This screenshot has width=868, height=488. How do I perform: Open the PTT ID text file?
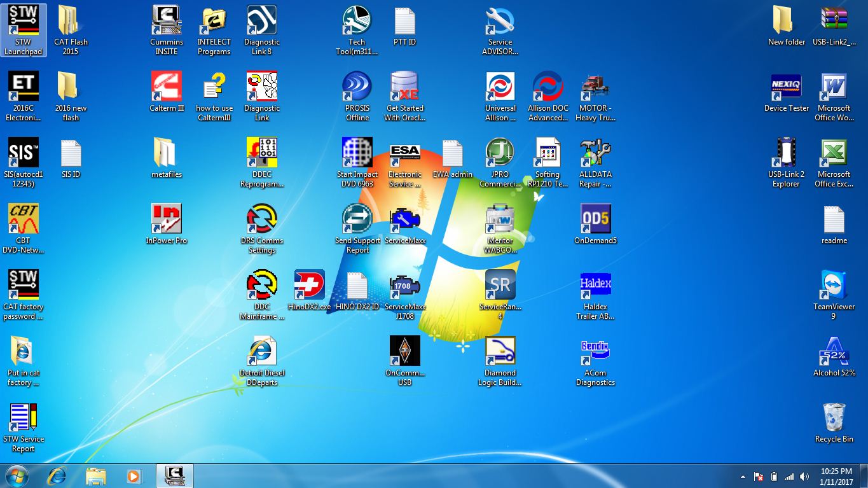pos(405,25)
